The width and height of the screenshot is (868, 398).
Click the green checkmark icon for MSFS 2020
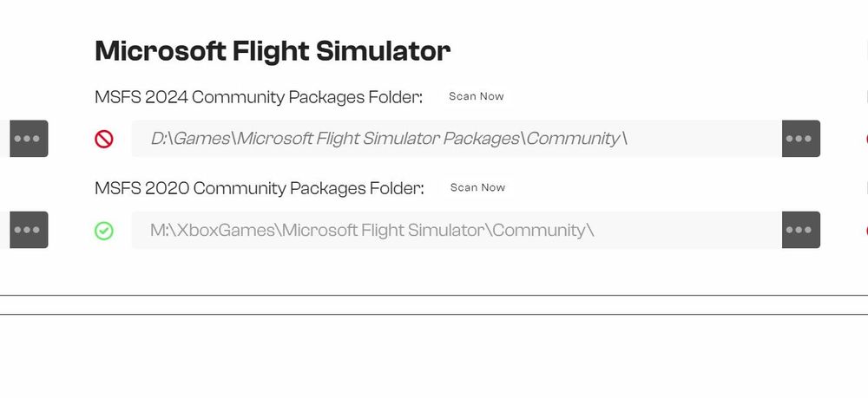[x=104, y=231]
